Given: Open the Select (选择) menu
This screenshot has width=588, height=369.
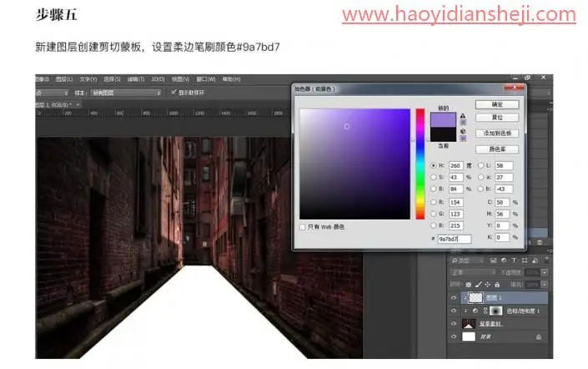Looking at the screenshot, I should 112,79.
